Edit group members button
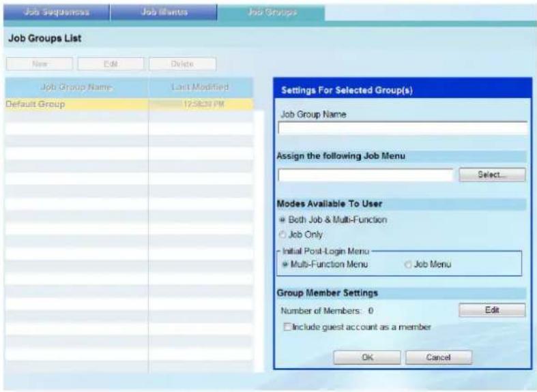537x392 pixels. coord(492,310)
